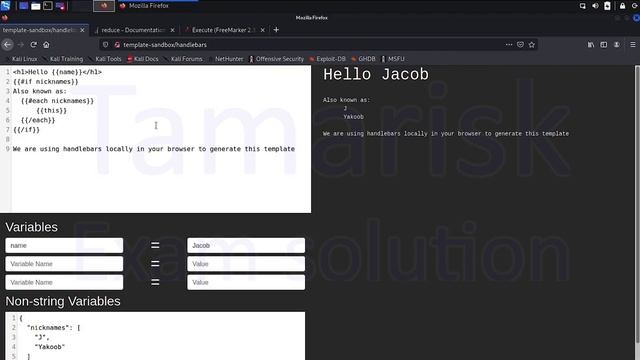Open the Kali Forums bookmark
This screenshot has height=360, width=640.
pos(183,59)
